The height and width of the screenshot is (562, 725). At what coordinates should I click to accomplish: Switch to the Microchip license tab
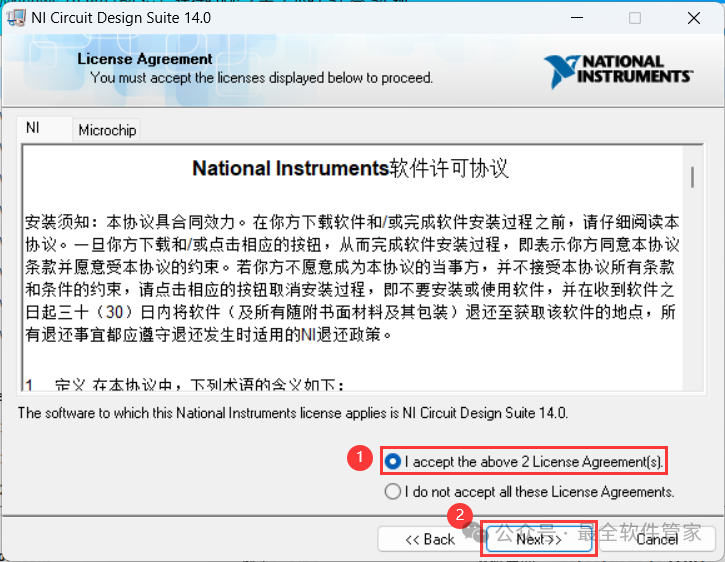107,130
